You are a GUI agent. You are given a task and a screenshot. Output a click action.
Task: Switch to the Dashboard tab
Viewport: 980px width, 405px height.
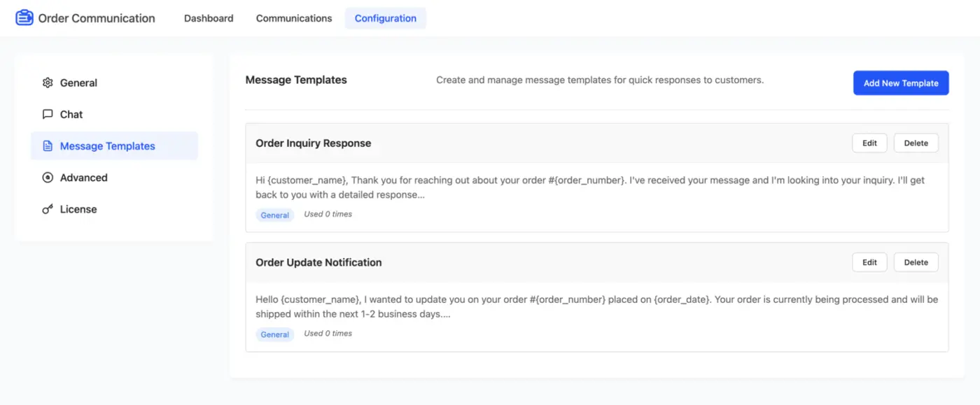208,18
